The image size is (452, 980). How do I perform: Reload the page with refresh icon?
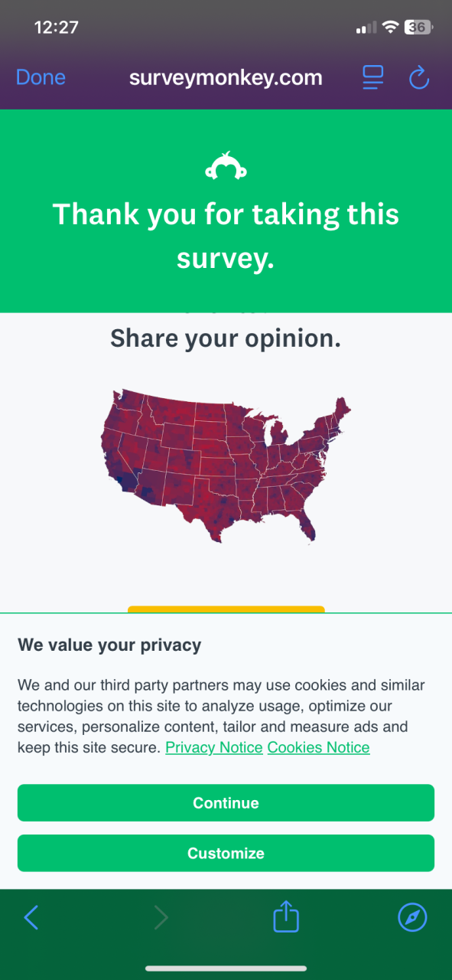[x=419, y=77]
